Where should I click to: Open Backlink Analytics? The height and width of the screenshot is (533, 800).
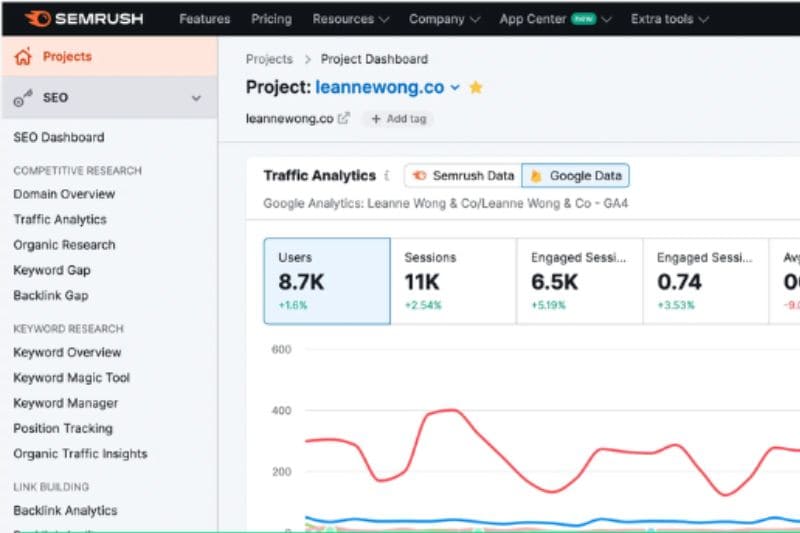65,511
